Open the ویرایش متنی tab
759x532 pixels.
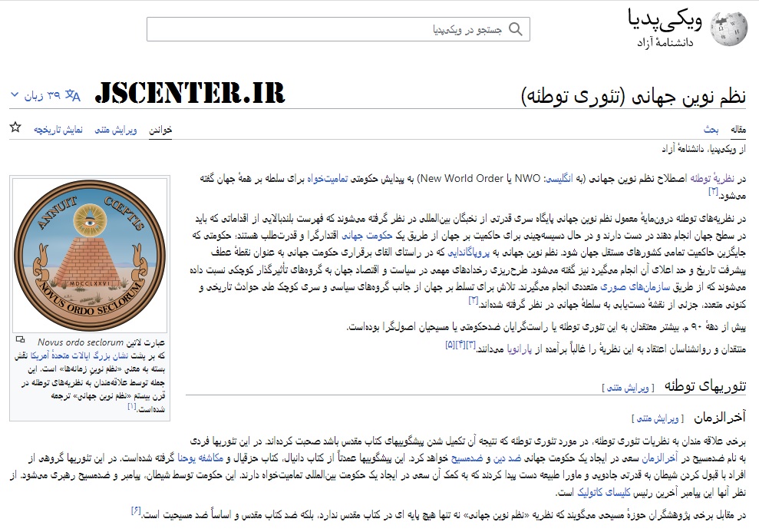116,130
